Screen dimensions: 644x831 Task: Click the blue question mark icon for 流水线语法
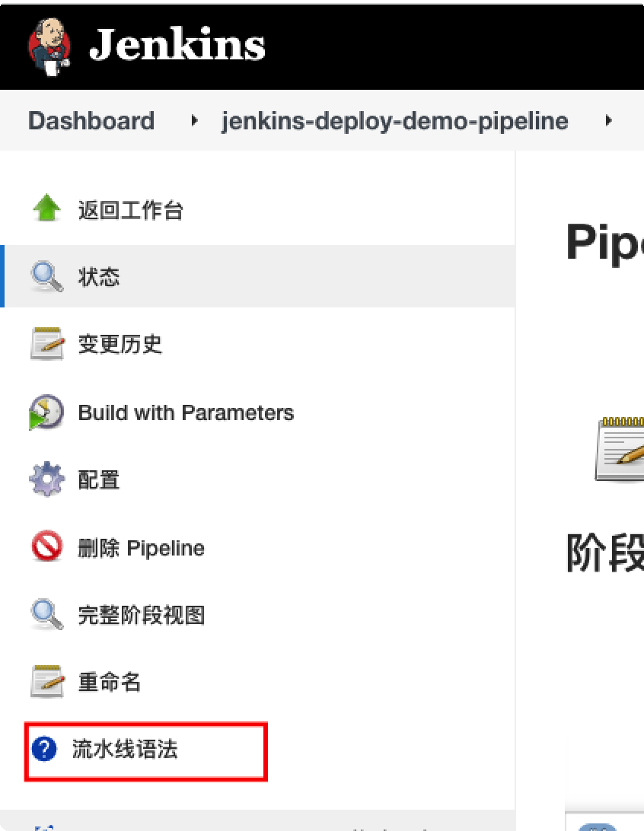pos(44,749)
